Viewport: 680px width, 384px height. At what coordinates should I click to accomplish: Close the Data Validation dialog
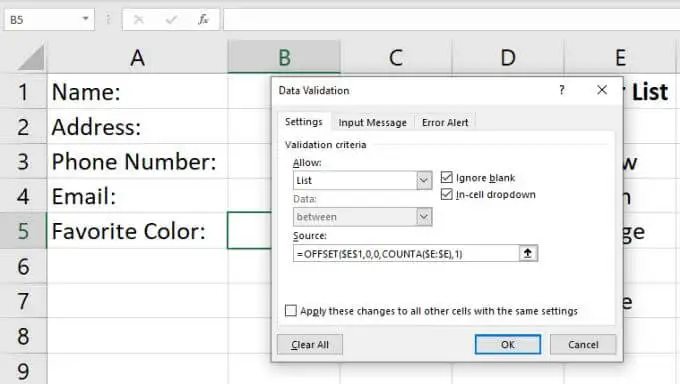pyautogui.click(x=602, y=90)
